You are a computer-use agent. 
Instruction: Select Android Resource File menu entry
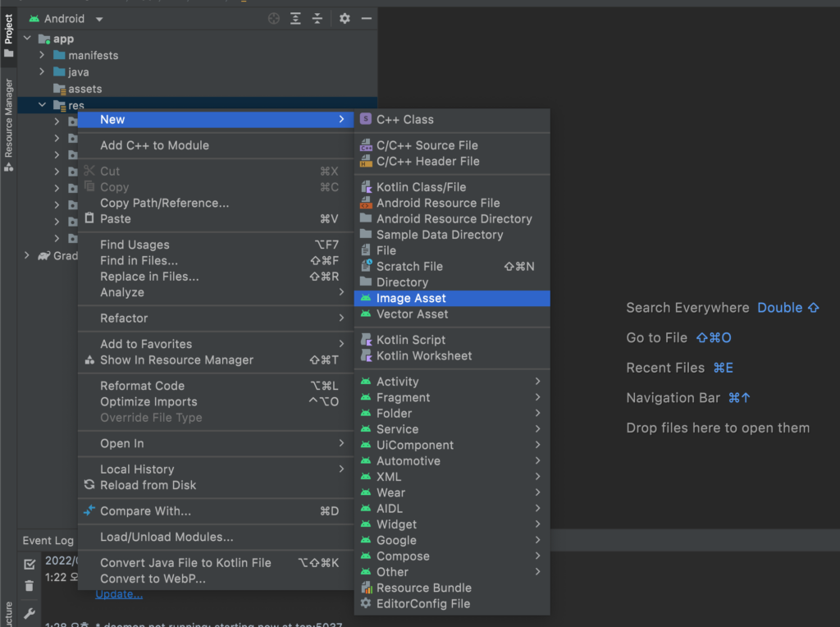[x=438, y=203]
